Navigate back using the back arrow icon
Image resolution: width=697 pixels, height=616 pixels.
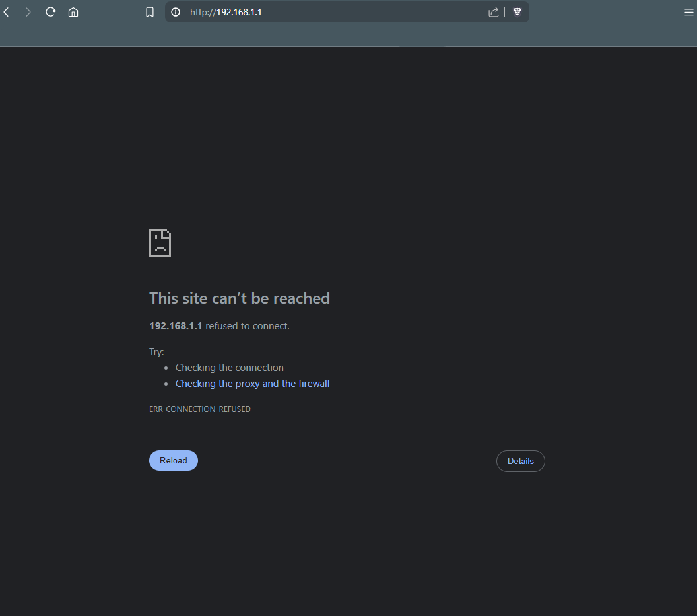6,11
